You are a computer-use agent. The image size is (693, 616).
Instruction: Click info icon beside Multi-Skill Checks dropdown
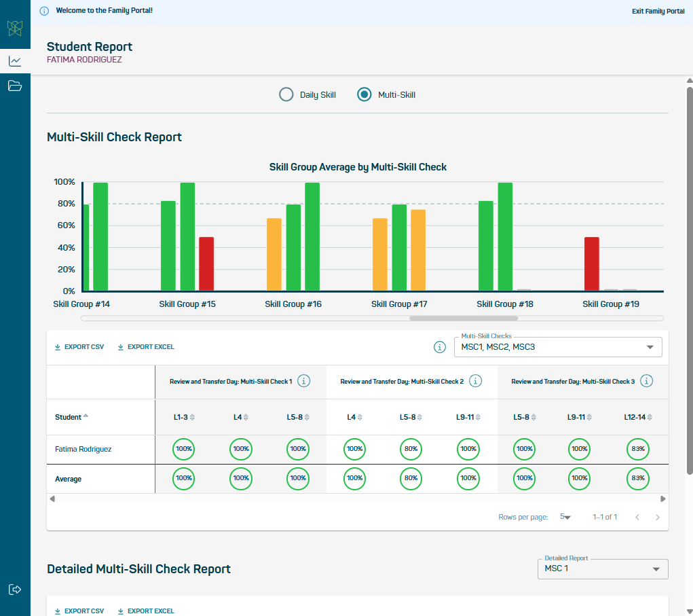pyautogui.click(x=439, y=347)
